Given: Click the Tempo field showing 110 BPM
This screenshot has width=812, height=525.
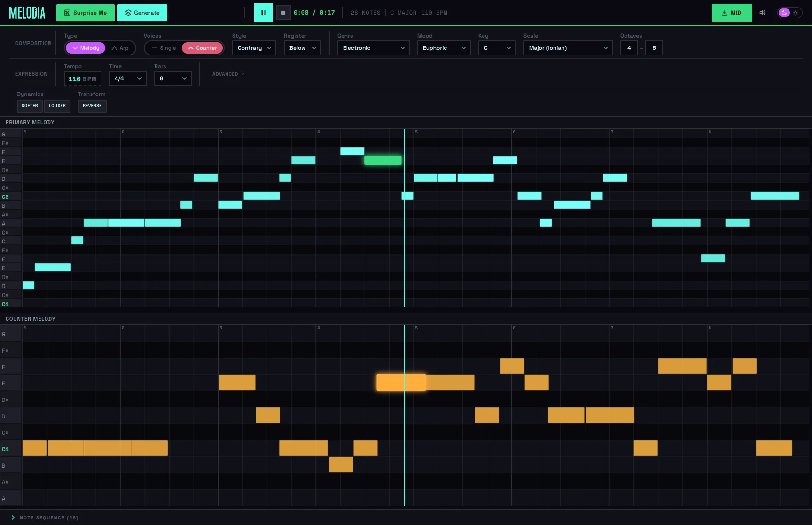Looking at the screenshot, I should [x=83, y=78].
